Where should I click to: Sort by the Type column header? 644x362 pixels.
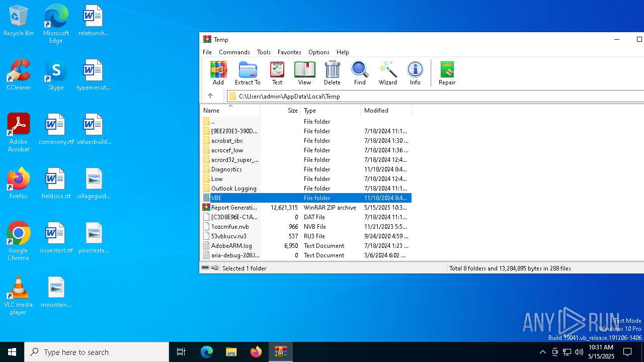(x=331, y=111)
